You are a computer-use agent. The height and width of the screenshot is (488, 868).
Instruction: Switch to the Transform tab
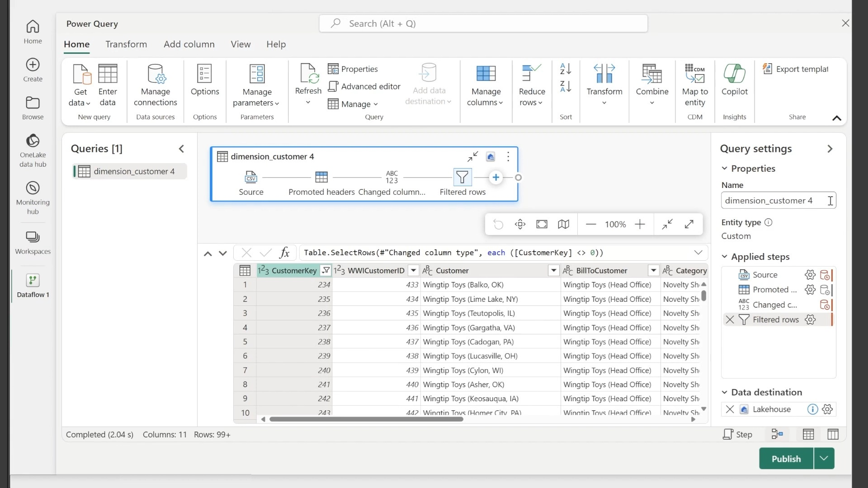pos(126,44)
